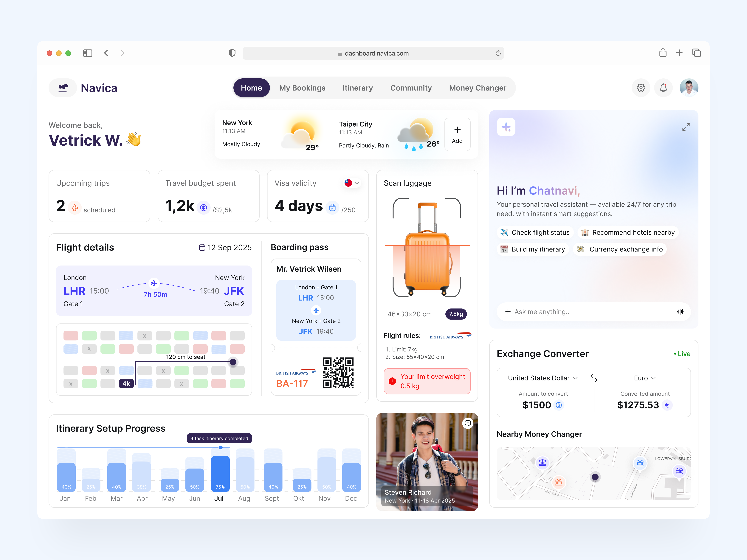Click the chat bubble on Steven Richard's card
The height and width of the screenshot is (560, 747).
pos(468,423)
